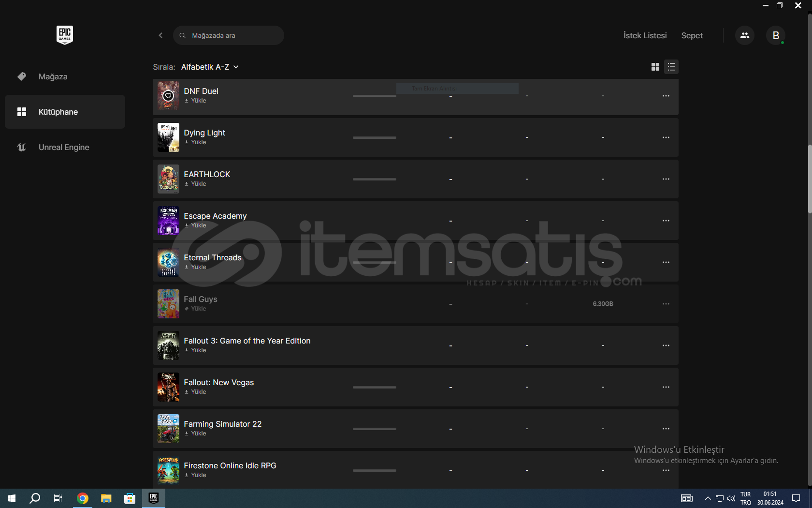Launch Google Chrome from the taskbar

(83, 498)
